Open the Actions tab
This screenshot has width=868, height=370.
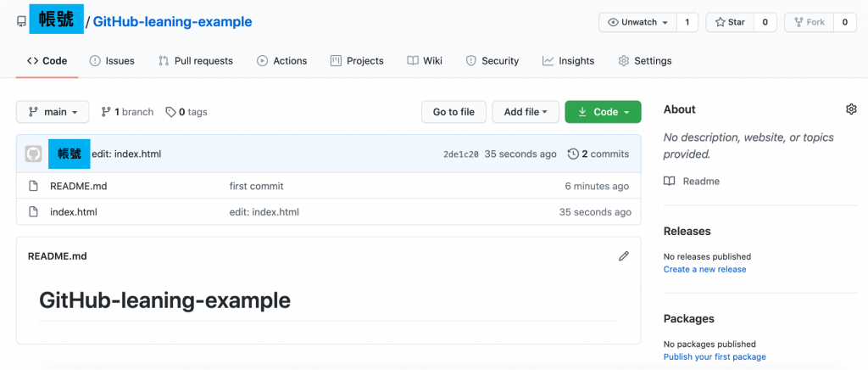tap(281, 61)
